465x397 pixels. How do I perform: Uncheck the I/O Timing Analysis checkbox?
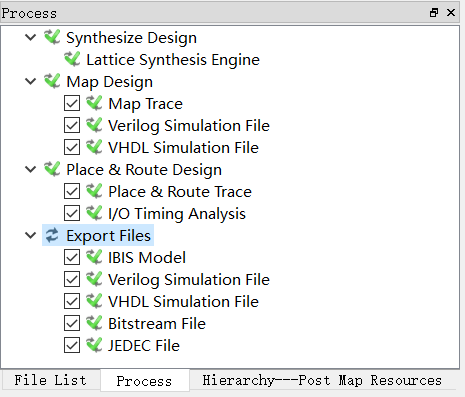tap(72, 213)
